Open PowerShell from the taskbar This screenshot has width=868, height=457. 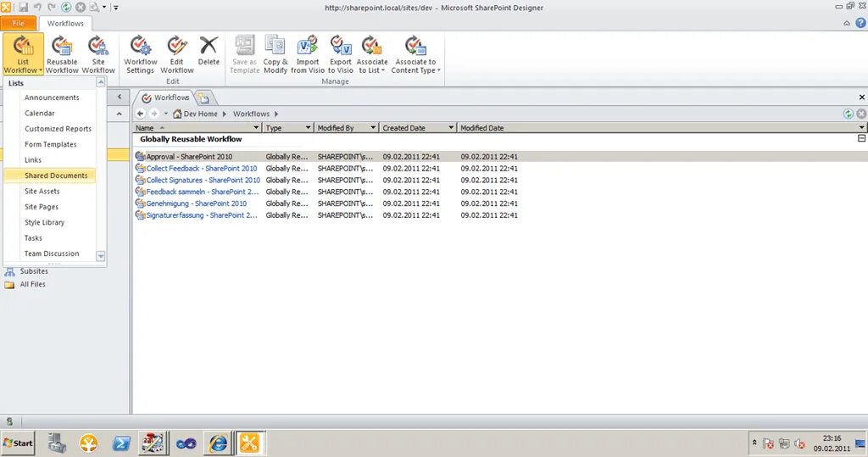[x=121, y=443]
